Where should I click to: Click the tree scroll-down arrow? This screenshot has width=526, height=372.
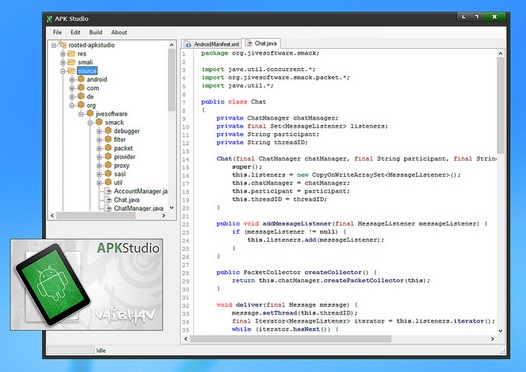(x=171, y=208)
